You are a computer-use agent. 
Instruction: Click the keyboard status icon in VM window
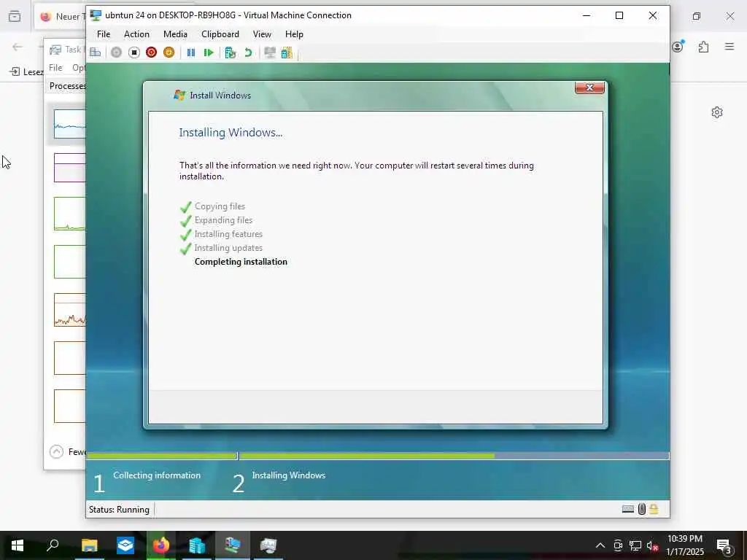coord(628,509)
